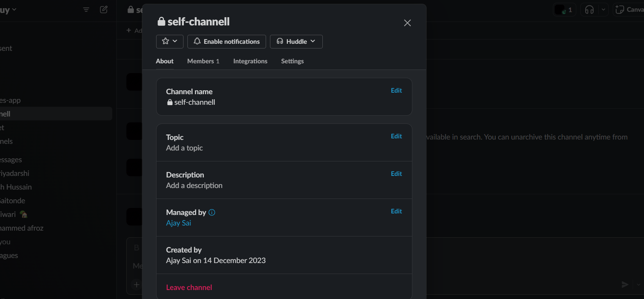Expand the header huddle options chevron

(603, 10)
